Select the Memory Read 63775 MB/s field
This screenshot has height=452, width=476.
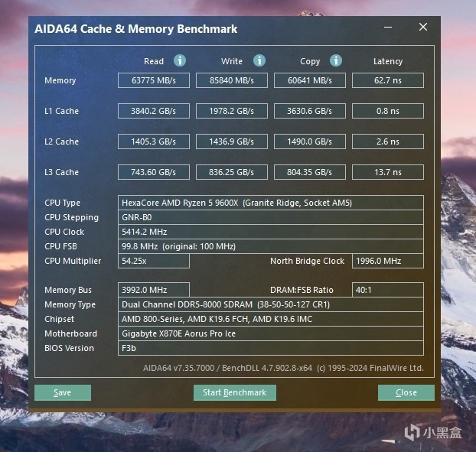(154, 80)
